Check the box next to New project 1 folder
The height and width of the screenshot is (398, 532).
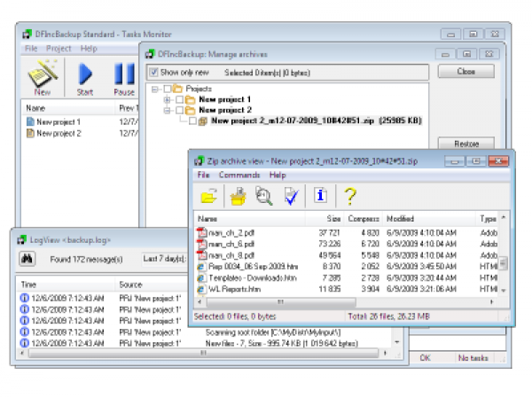click(179, 100)
